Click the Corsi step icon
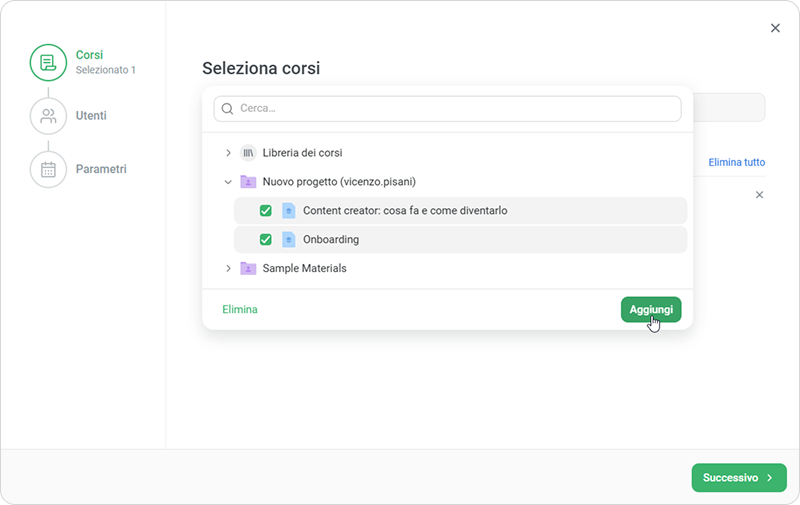The width and height of the screenshot is (800, 505). (x=48, y=63)
